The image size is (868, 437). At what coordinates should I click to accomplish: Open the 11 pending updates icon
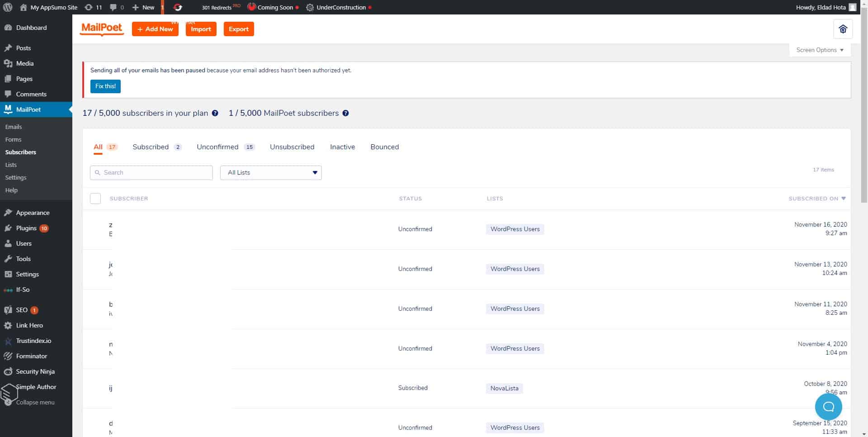(93, 7)
